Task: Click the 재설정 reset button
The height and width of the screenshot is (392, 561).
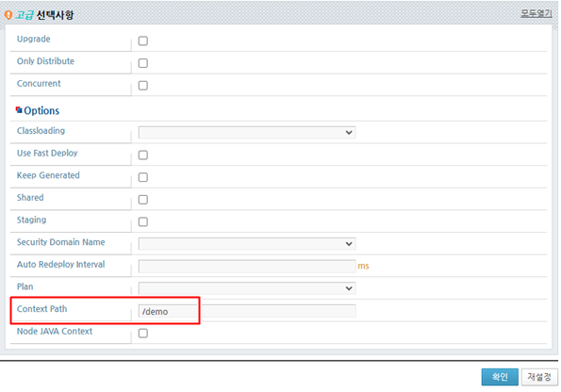Action: (539, 377)
